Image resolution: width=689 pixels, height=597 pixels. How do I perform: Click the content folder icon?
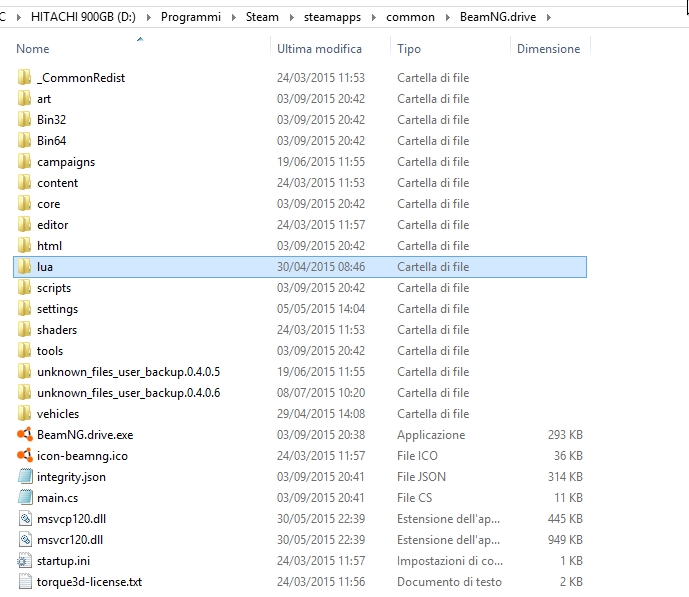click(x=25, y=183)
